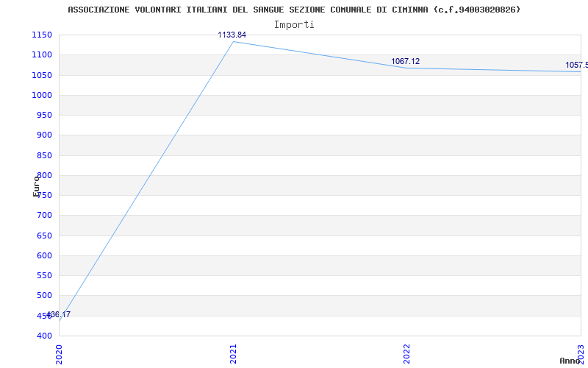Click the Importi chart subtitle
588x368 pixels.
294,25
